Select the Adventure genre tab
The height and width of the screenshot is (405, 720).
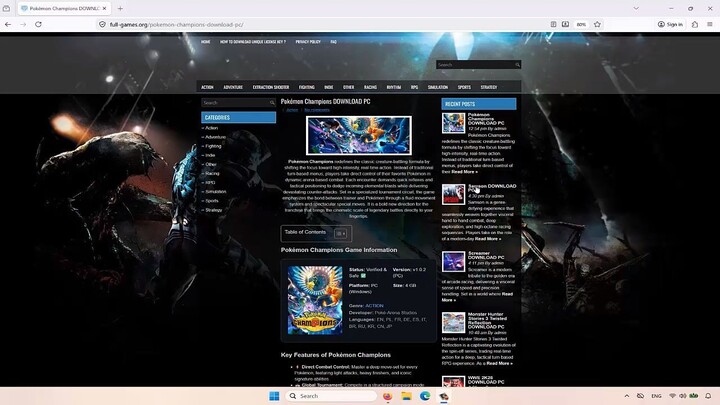[x=233, y=87]
